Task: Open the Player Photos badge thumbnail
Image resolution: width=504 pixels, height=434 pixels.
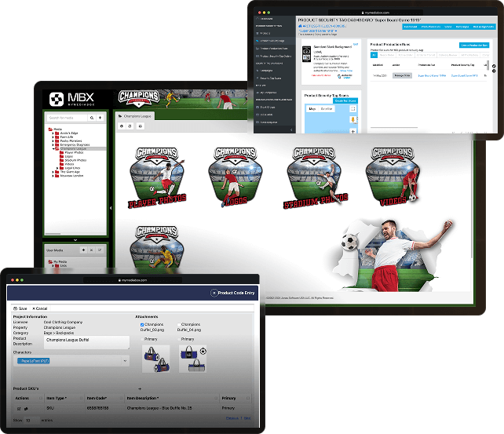Action: 157,177
